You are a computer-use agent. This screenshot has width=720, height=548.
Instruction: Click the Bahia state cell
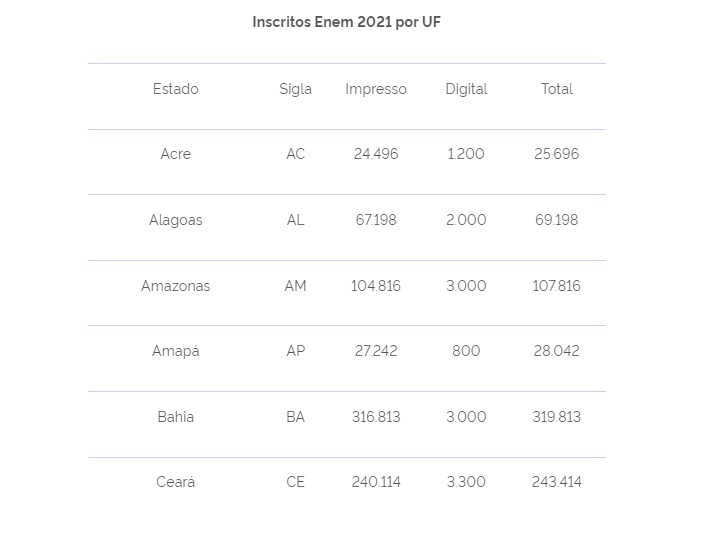coord(175,417)
